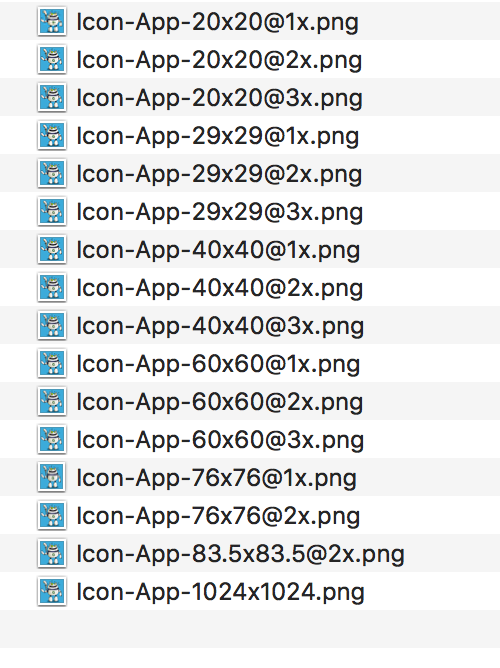The height and width of the screenshot is (668, 500).
Task: Select file name Icon-App-40x40@2x.png
Action: pos(220,288)
